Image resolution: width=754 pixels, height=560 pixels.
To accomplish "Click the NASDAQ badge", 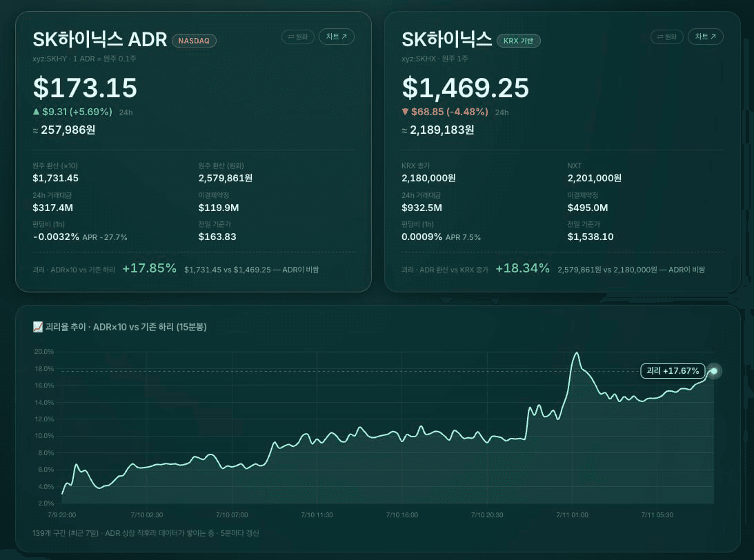I will coord(194,41).
